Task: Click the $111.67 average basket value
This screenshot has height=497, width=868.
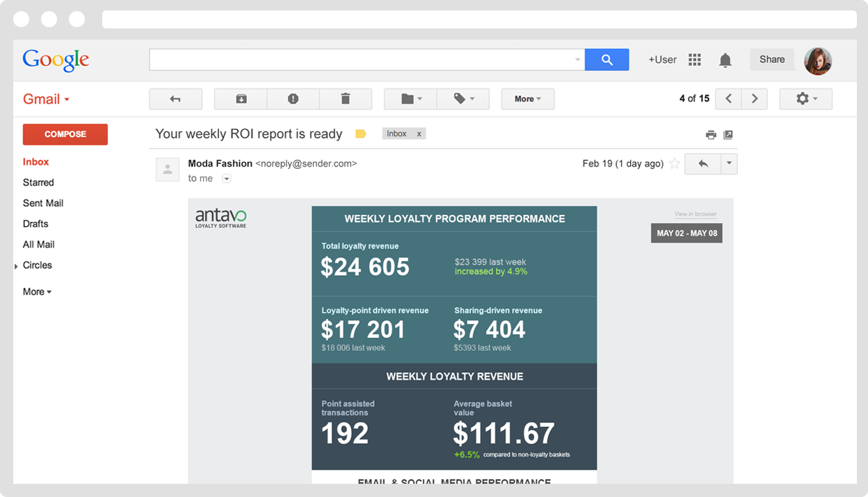Action: [x=504, y=434]
